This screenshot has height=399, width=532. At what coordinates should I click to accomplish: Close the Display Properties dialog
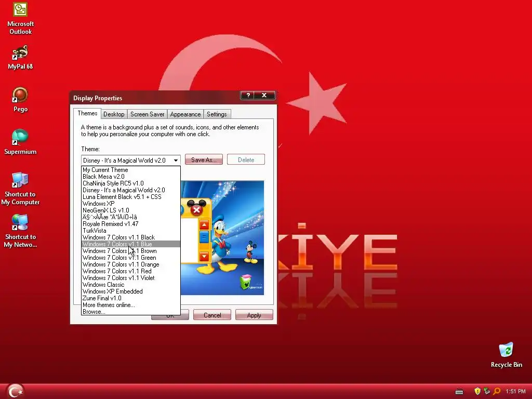click(x=264, y=96)
